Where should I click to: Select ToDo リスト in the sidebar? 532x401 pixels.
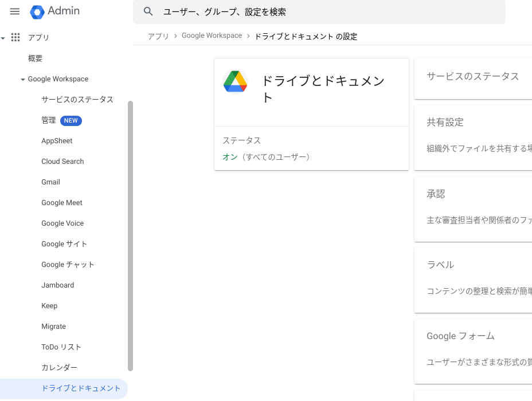tap(61, 347)
